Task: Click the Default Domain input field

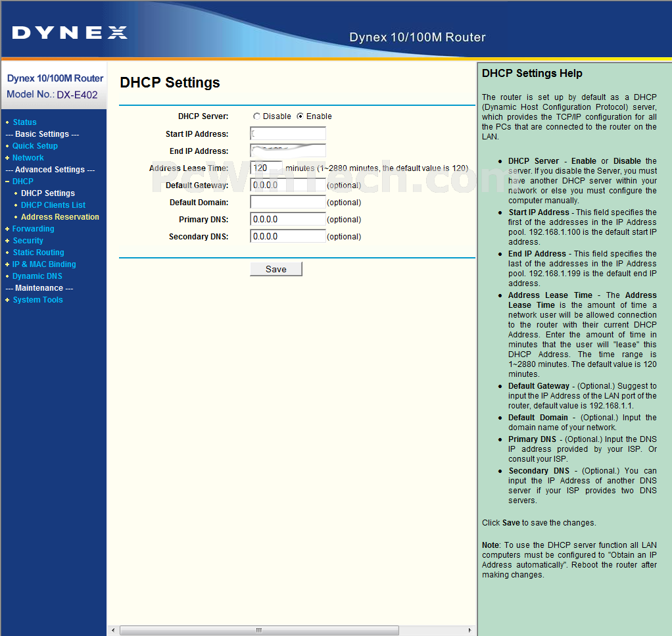Action: (x=287, y=203)
